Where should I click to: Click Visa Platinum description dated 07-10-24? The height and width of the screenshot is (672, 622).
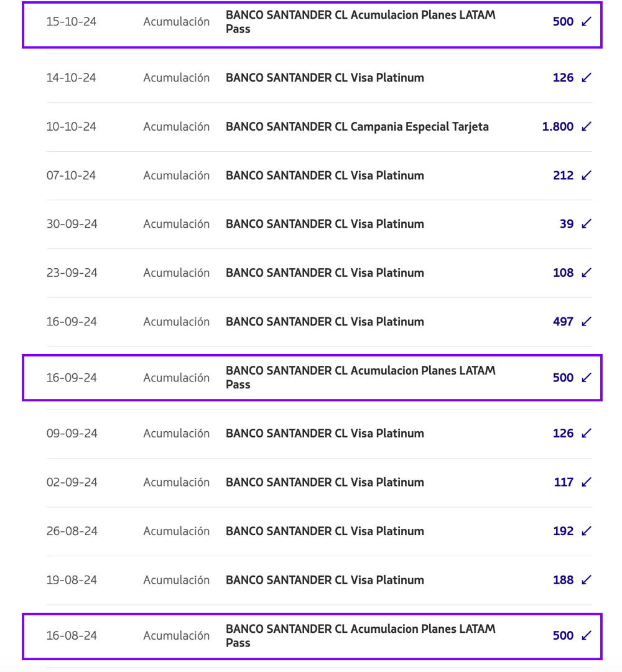[325, 175]
